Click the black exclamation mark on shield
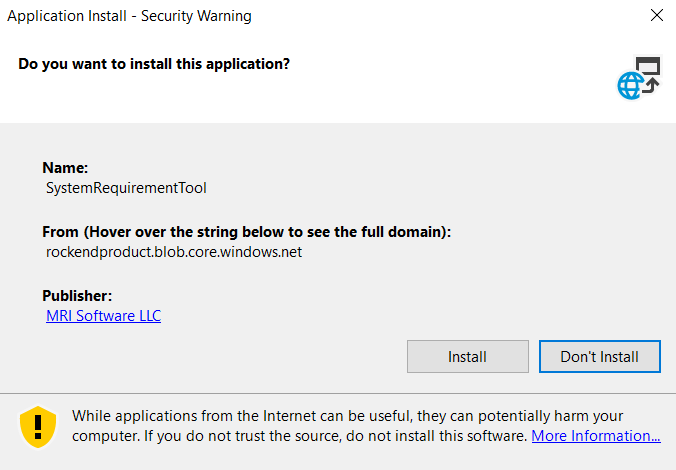Viewport: 676px width, 470px height. (38, 424)
